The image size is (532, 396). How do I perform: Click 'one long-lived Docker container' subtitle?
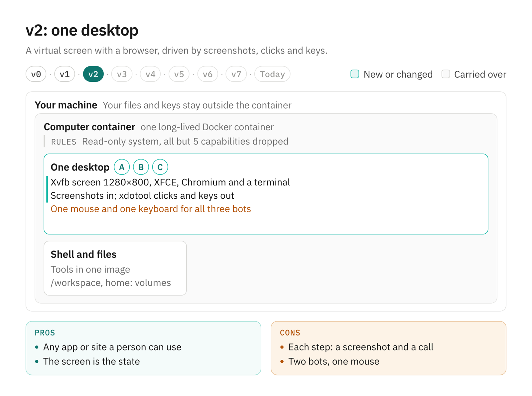(207, 127)
